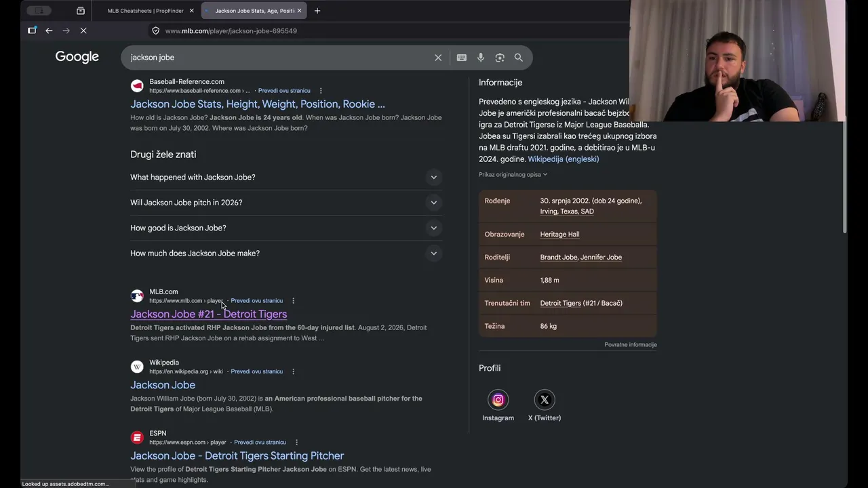Click the Wikipedia site favicon
The image size is (868, 488).
pos(137,367)
